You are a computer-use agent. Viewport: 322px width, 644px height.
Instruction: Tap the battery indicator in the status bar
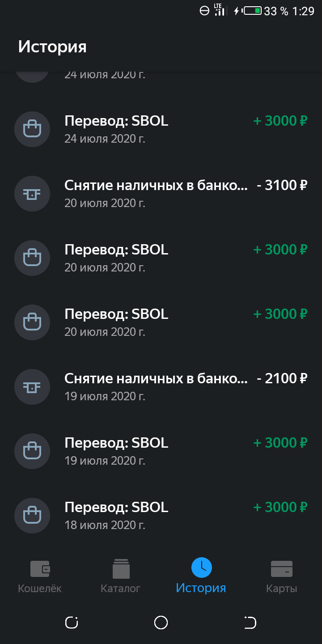253,11
